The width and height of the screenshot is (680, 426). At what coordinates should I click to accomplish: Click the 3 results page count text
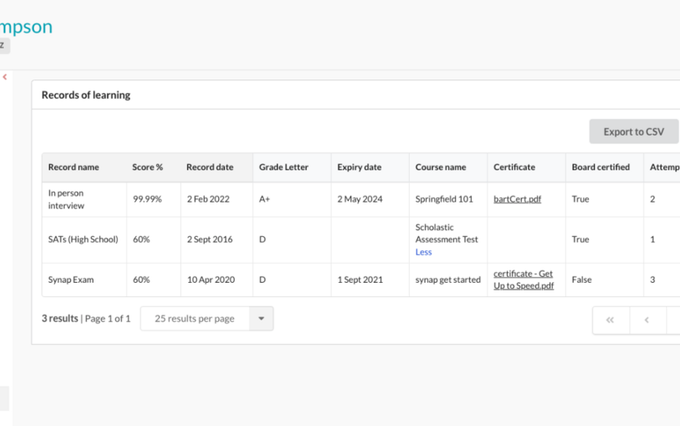click(x=60, y=318)
